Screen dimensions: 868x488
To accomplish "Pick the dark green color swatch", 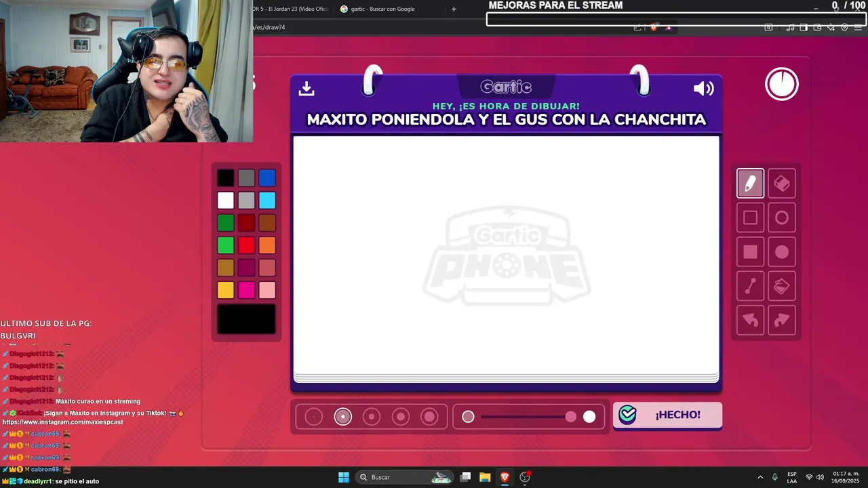I will click(226, 223).
